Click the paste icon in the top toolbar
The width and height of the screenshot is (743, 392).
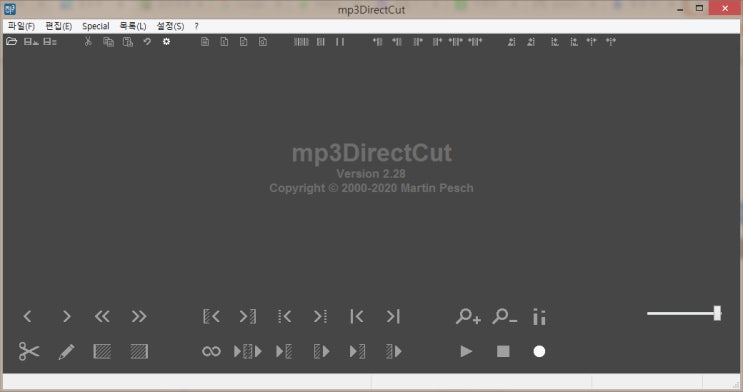pyautogui.click(x=128, y=42)
